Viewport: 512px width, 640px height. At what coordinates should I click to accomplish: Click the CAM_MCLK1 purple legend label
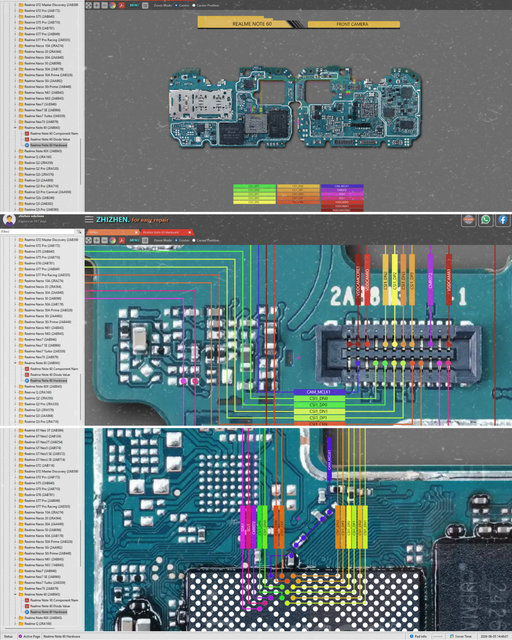pyautogui.click(x=319, y=392)
